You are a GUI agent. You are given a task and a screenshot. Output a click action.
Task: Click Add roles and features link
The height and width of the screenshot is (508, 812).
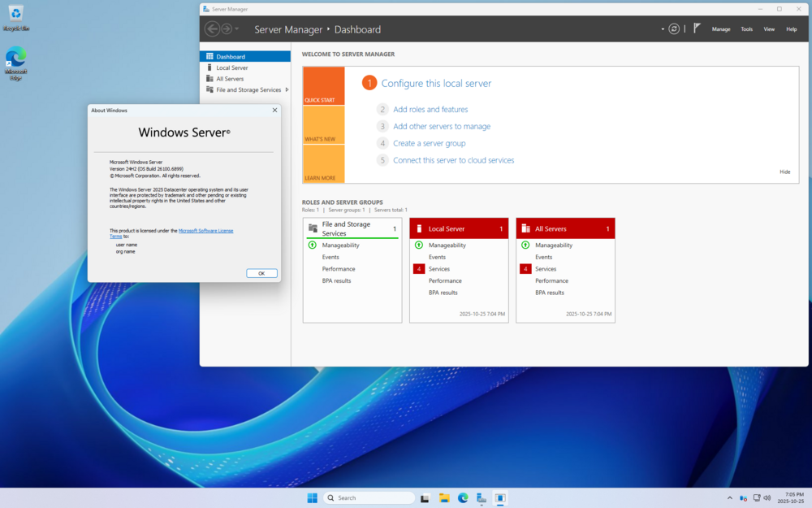click(x=430, y=110)
